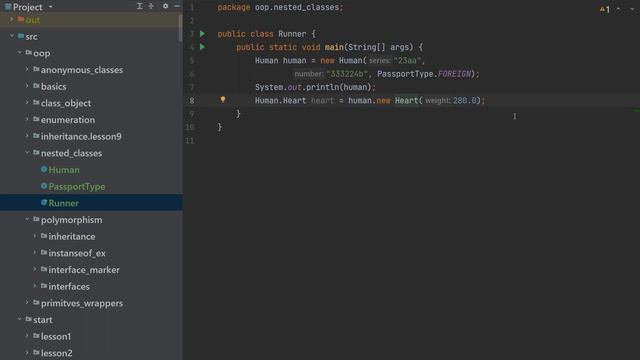Image resolution: width=640 pixels, height=360 pixels.
Task: Select the polymorphism package
Action: 71,220
